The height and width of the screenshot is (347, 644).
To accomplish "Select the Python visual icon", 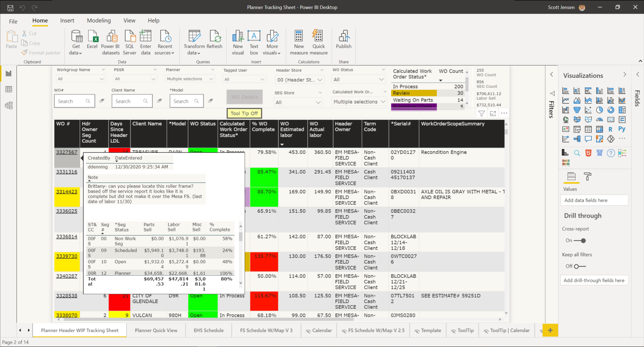I will pyautogui.click(x=622, y=129).
